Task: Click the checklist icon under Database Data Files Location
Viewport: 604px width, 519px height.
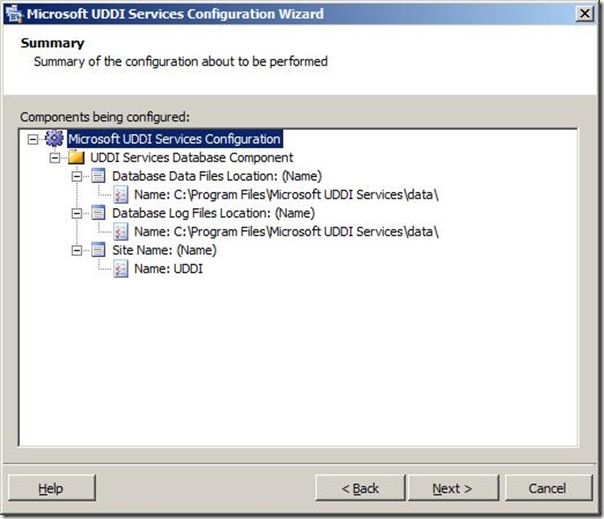Action: [x=121, y=195]
